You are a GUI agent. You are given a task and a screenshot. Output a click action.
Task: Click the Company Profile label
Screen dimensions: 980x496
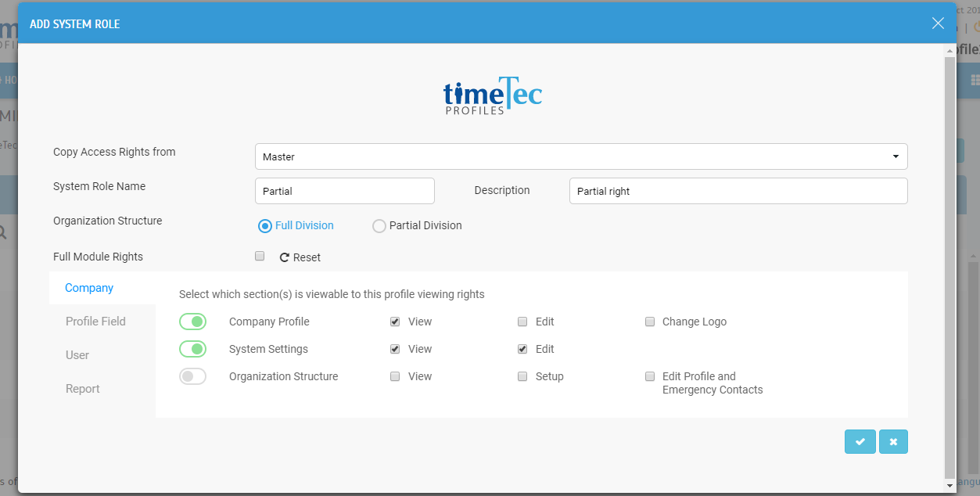point(269,322)
